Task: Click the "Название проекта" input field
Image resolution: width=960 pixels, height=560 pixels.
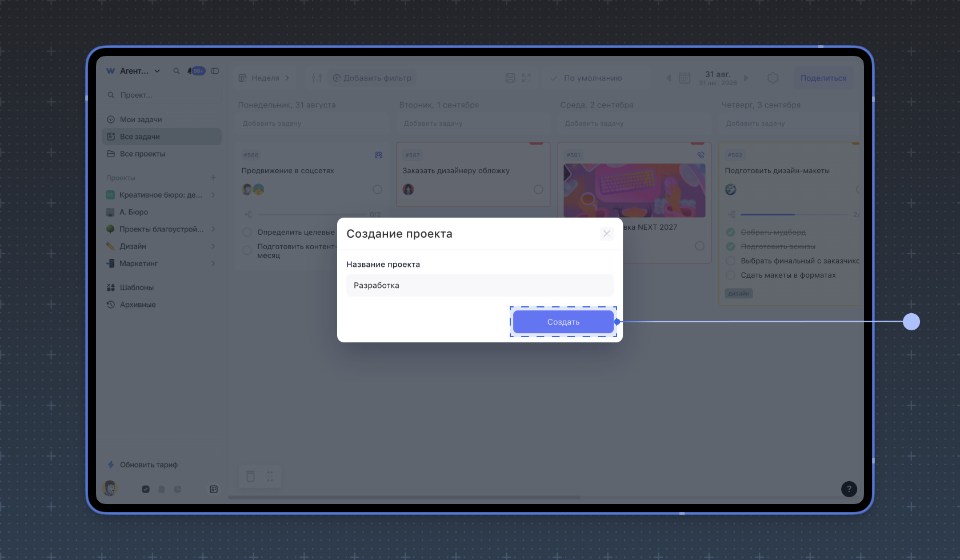Action: pos(480,285)
